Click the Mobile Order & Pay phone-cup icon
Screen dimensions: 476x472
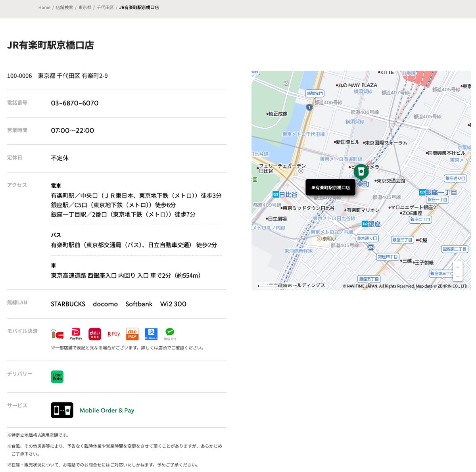pyautogui.click(x=62, y=410)
